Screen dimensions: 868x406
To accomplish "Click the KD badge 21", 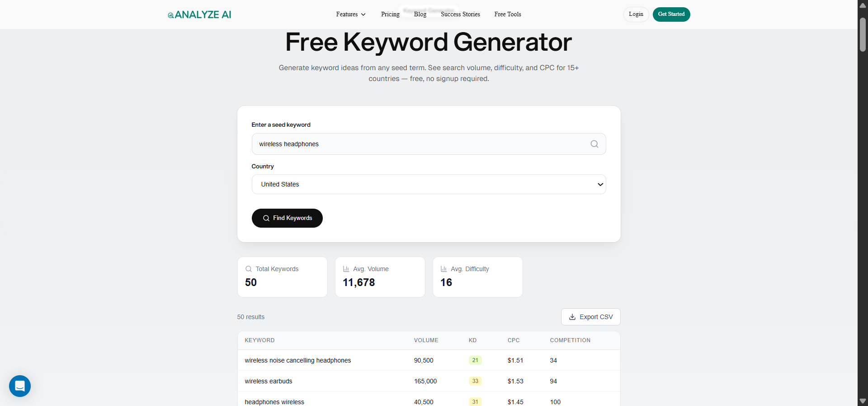I will pos(475,360).
